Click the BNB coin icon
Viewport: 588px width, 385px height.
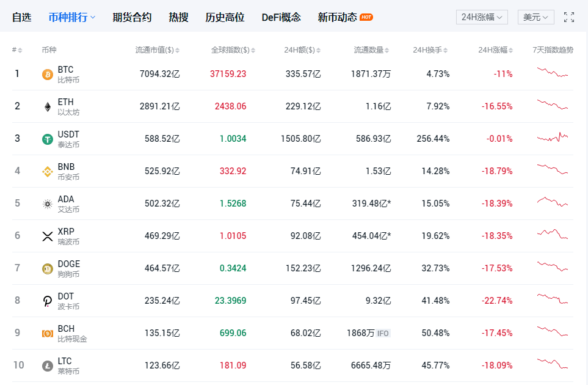tap(47, 172)
